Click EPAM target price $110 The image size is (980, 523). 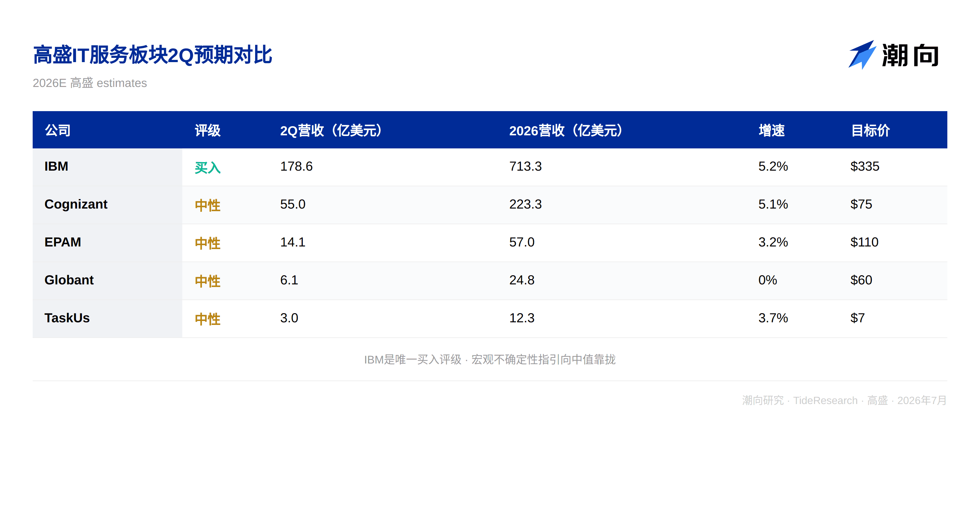pyautogui.click(x=864, y=242)
